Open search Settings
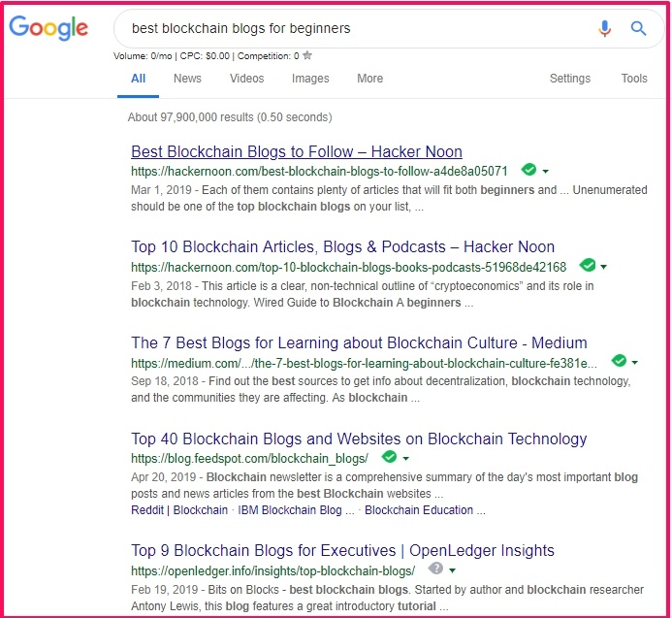This screenshot has width=672, height=618. click(x=570, y=79)
